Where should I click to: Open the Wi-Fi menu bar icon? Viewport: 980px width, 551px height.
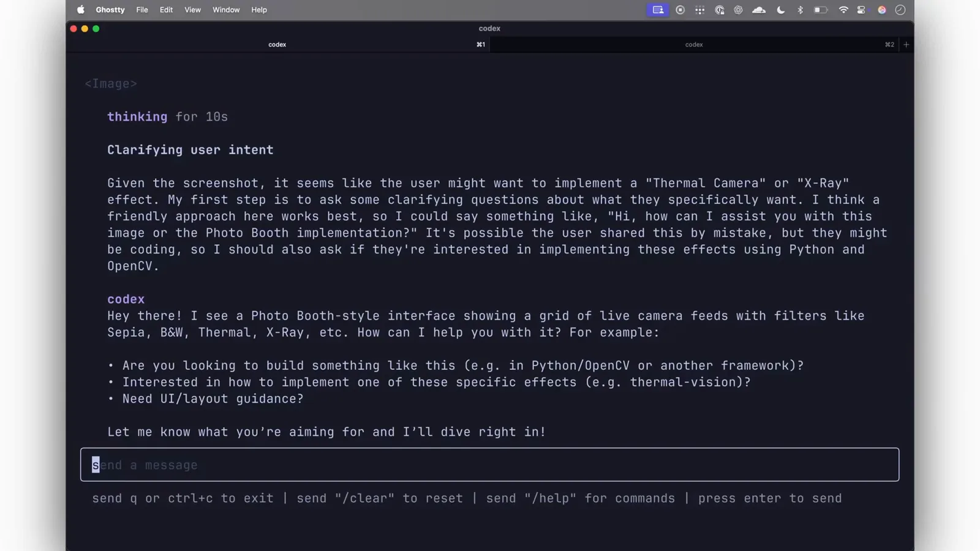843,10
